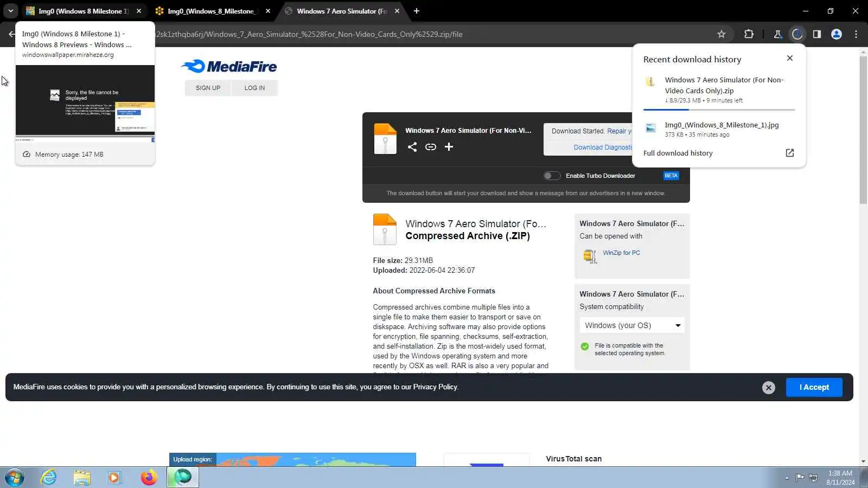Open the extensions puzzle icon

pos(749,34)
